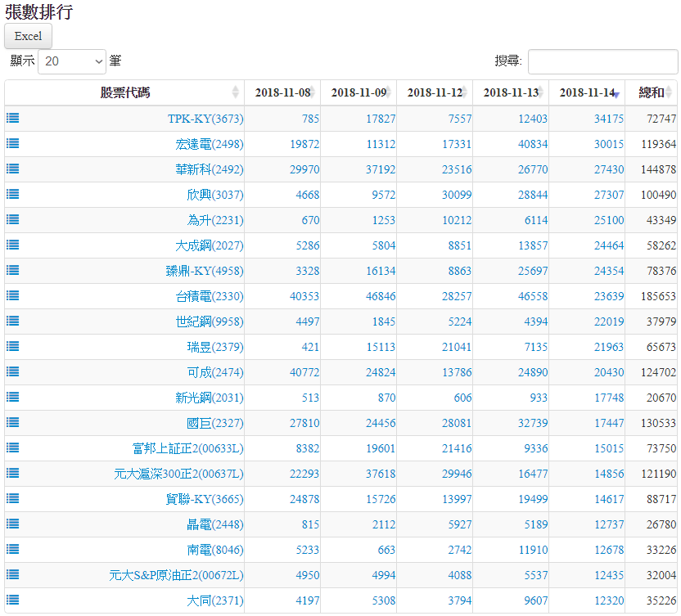Screen dimensions: 681x616
Task: Open 元大滬深300正2(00637L) stock link
Action: 178,474
